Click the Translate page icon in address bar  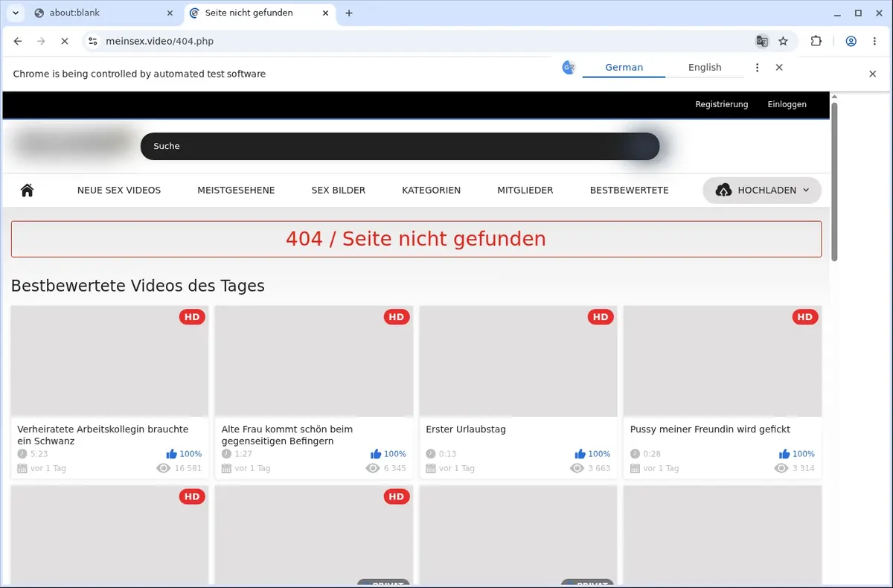(x=762, y=41)
